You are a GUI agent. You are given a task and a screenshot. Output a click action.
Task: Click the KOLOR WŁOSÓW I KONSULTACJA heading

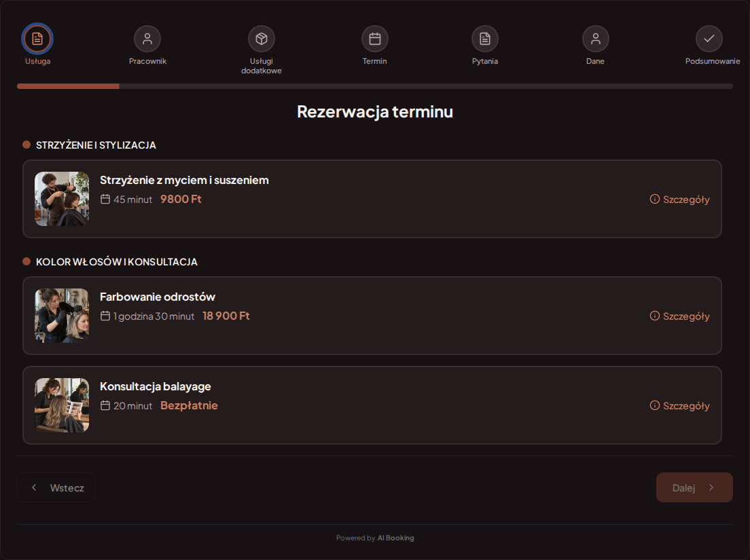117,262
